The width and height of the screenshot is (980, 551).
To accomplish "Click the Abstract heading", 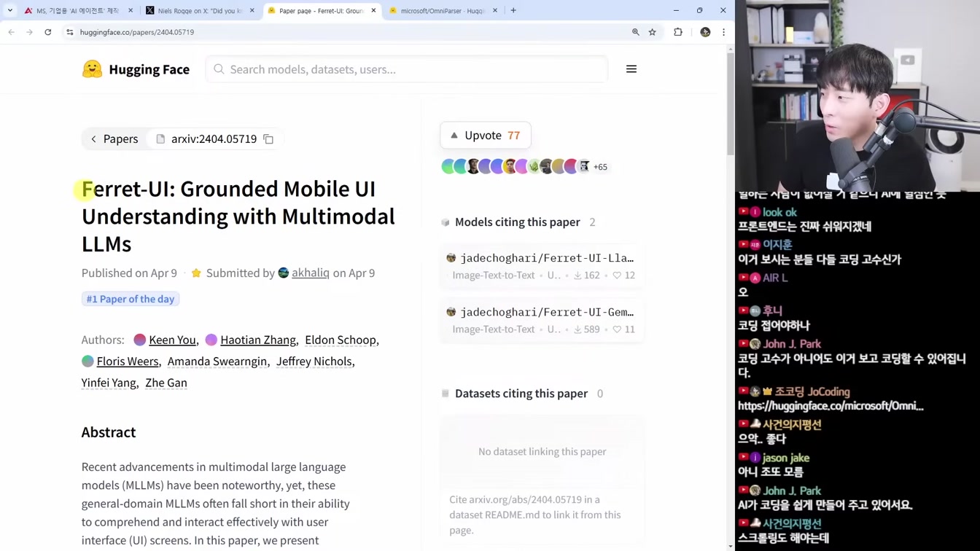I will [109, 432].
